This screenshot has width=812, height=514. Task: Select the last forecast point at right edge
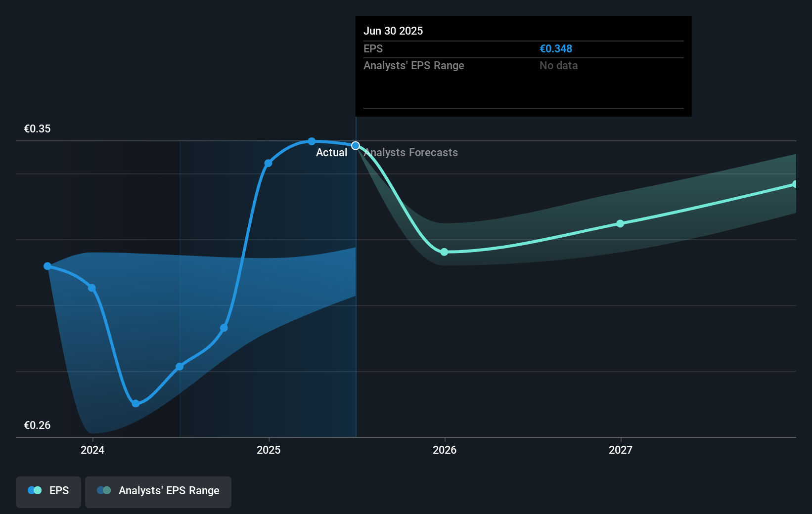pos(795,184)
